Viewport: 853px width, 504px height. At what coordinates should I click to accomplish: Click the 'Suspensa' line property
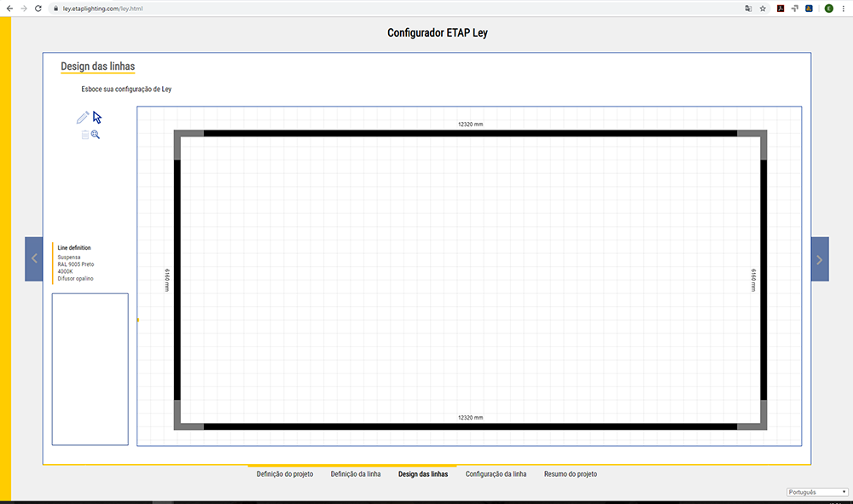pyautogui.click(x=69, y=258)
